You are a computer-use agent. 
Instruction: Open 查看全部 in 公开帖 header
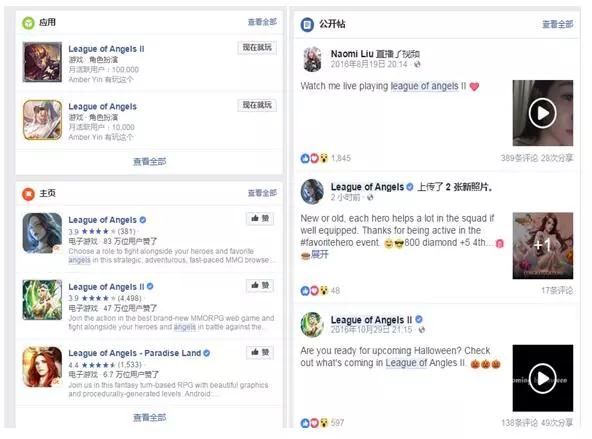[558, 24]
